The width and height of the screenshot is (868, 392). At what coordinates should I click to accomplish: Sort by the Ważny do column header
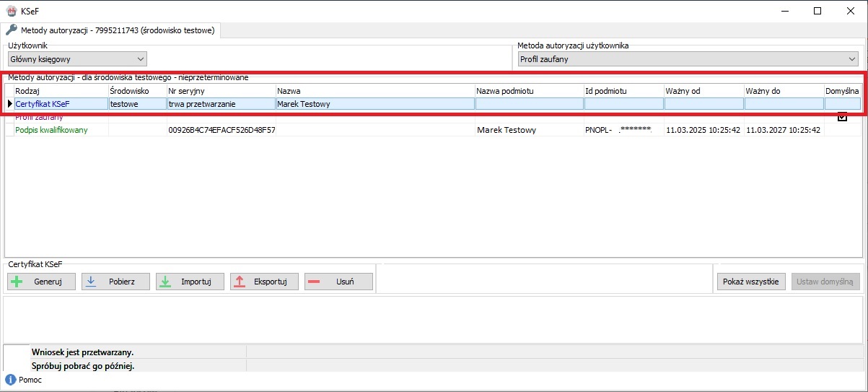coord(784,91)
